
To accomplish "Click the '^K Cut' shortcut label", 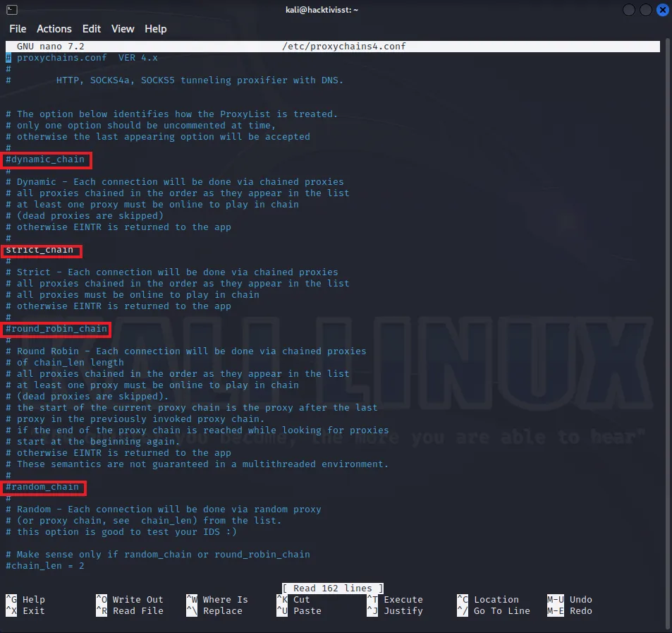I will [293, 600].
